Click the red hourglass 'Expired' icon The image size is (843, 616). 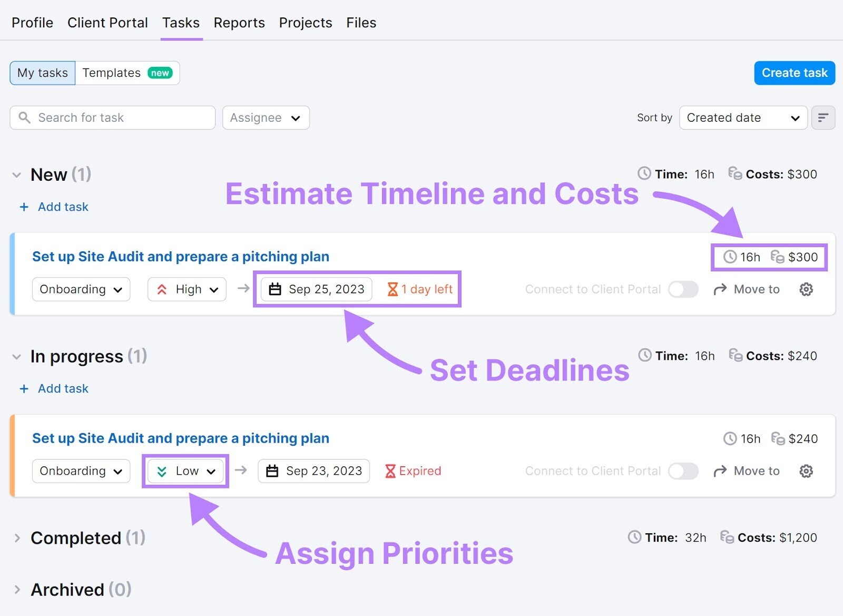[391, 471]
